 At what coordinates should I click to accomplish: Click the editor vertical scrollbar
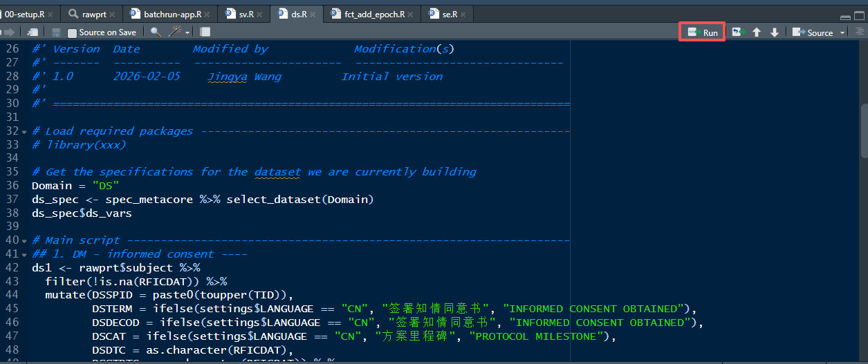click(x=863, y=124)
